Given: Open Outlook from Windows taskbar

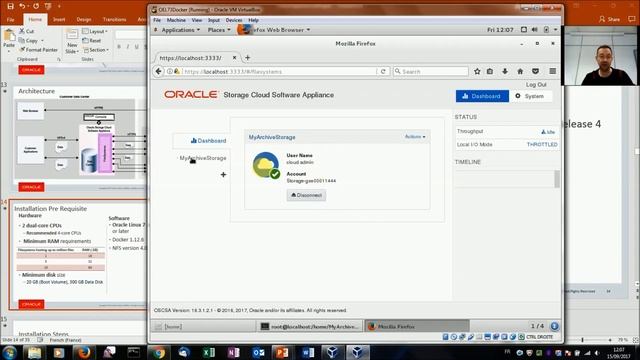Looking at the screenshot, I should [x=258, y=352].
